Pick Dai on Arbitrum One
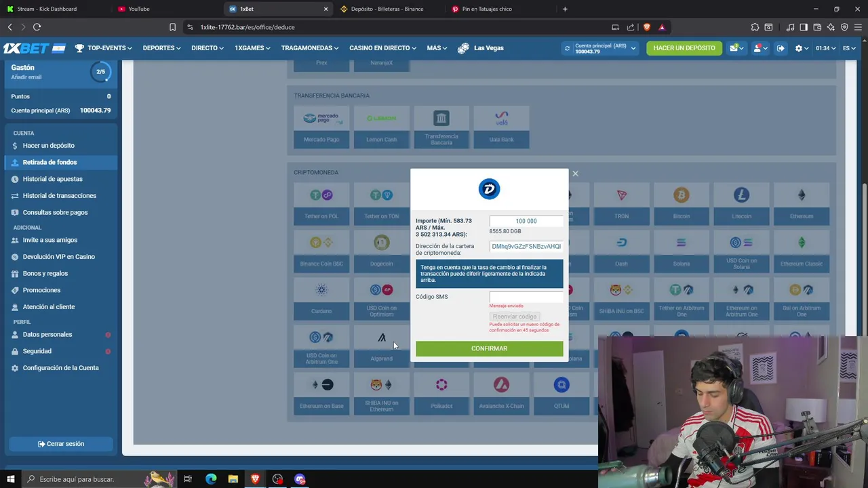 [x=802, y=299]
